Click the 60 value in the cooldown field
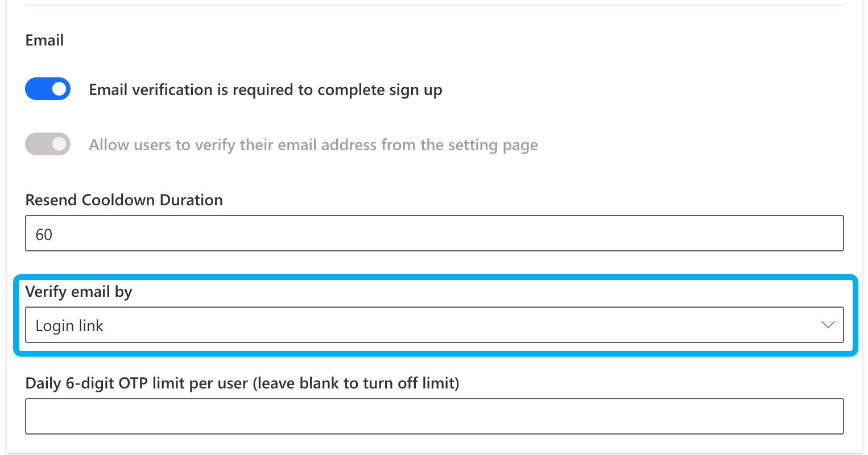868x455 pixels. [44, 234]
